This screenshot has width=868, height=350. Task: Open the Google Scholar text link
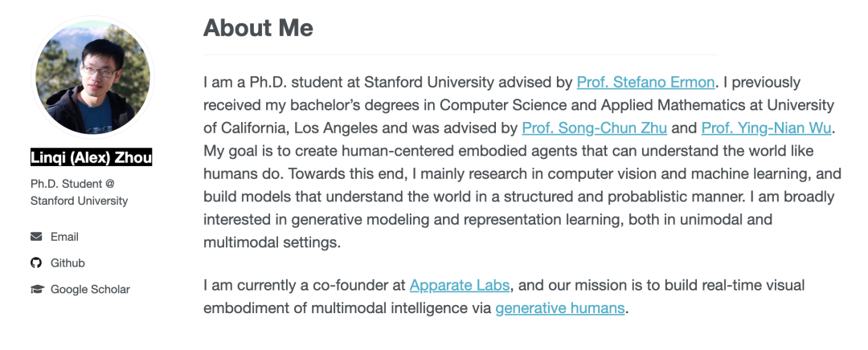(90, 290)
